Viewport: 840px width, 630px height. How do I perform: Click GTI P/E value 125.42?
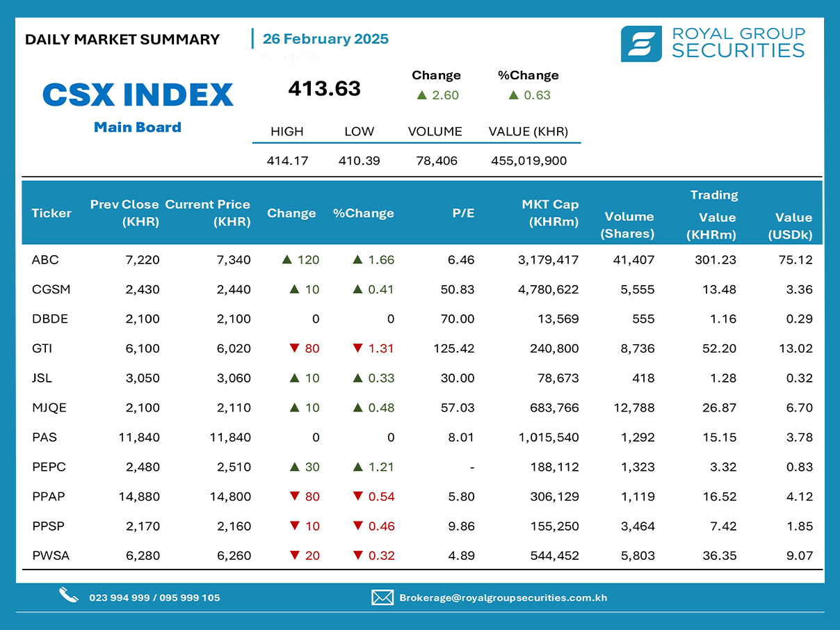click(x=454, y=348)
